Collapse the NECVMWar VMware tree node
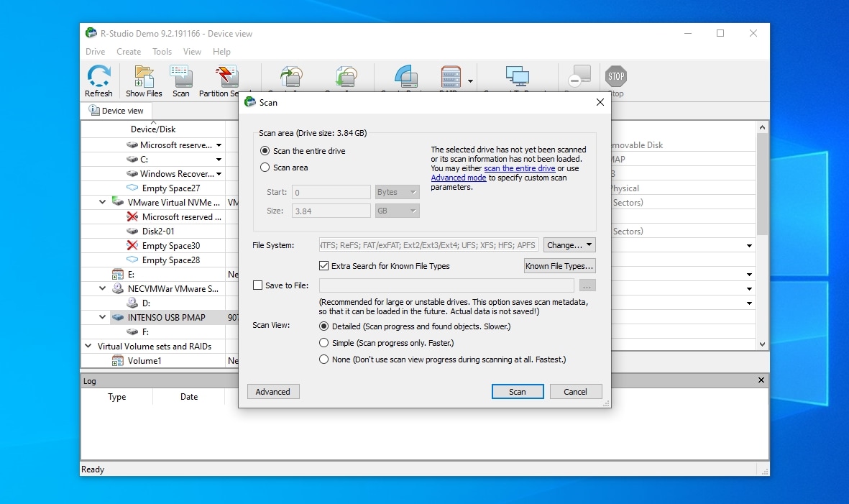The height and width of the screenshot is (504, 849). tap(102, 288)
